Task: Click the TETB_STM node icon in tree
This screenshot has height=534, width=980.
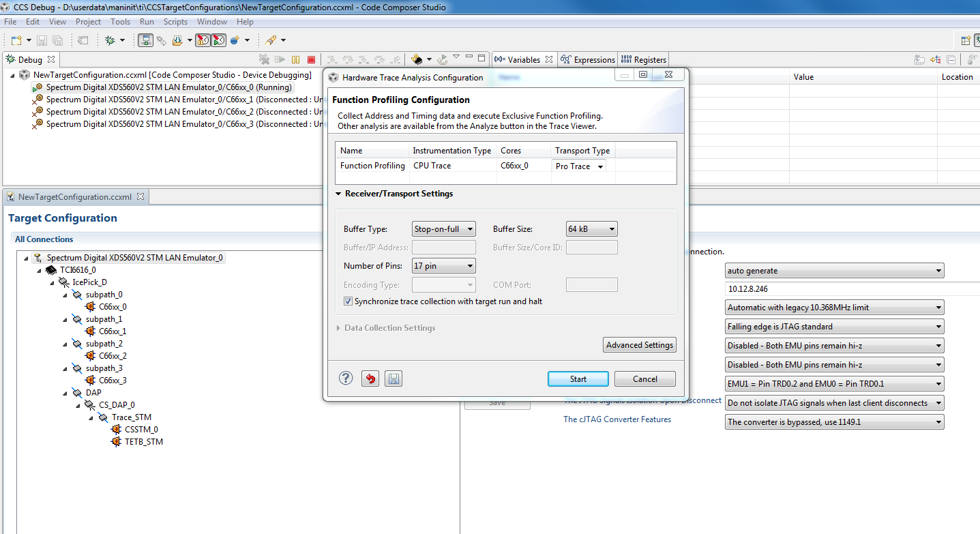Action: [117, 442]
